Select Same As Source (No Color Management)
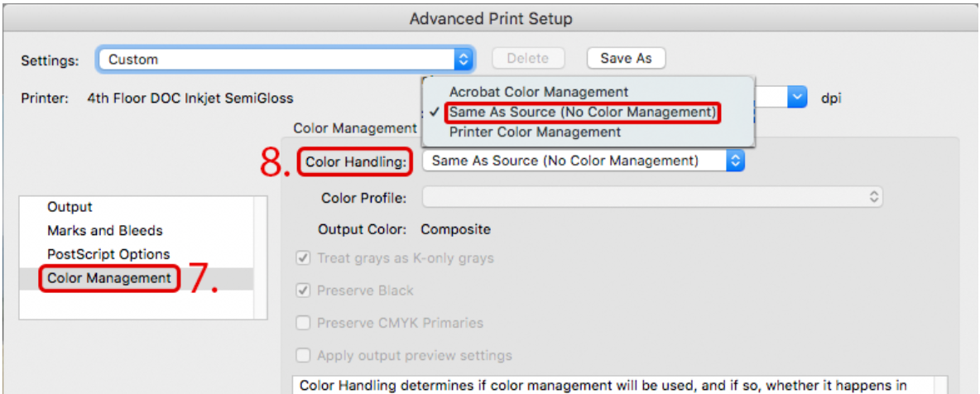This screenshot has height=394, width=980. coord(583,113)
